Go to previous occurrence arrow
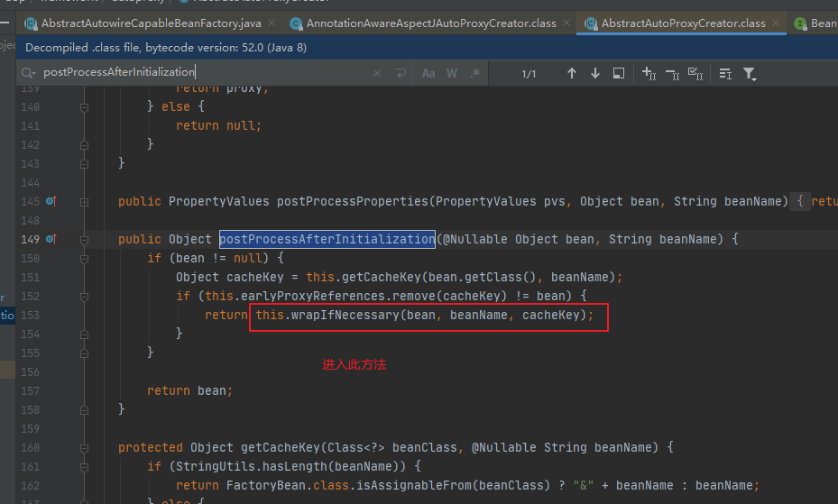The height and width of the screenshot is (504, 838). (571, 73)
